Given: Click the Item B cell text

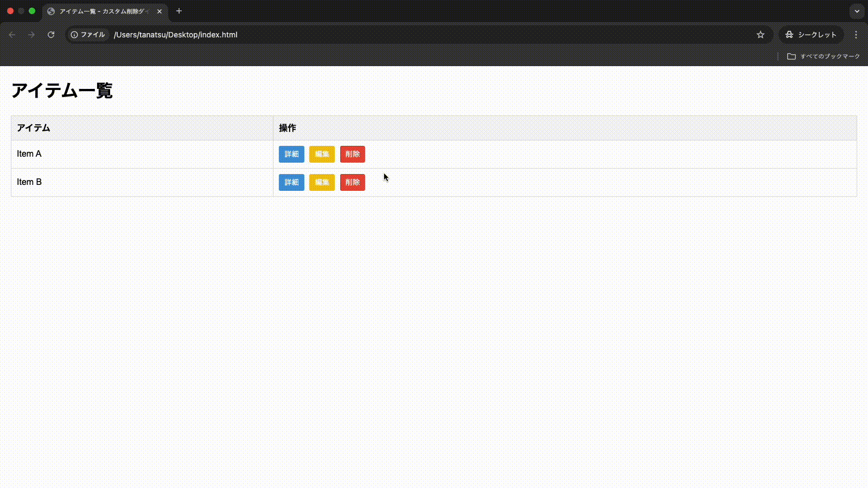Looking at the screenshot, I should point(29,182).
